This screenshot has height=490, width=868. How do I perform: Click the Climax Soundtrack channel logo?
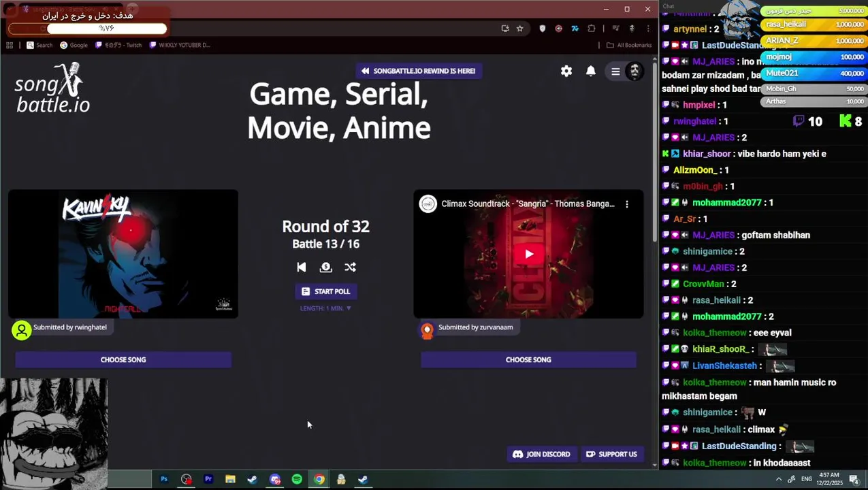428,203
